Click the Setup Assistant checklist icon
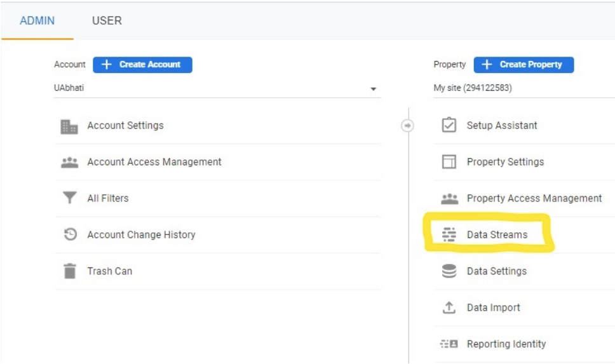 point(449,125)
